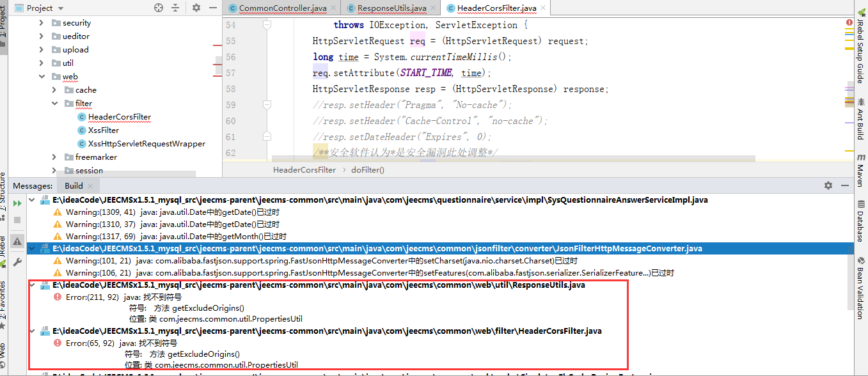Viewport: 868px width, 376px height.
Task: Expand the cache folder
Action: point(55,90)
